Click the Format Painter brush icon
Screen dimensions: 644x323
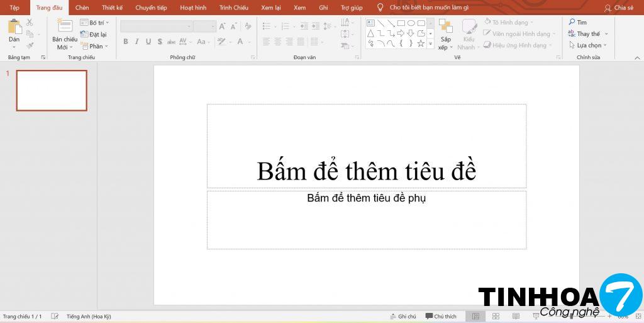click(x=30, y=45)
